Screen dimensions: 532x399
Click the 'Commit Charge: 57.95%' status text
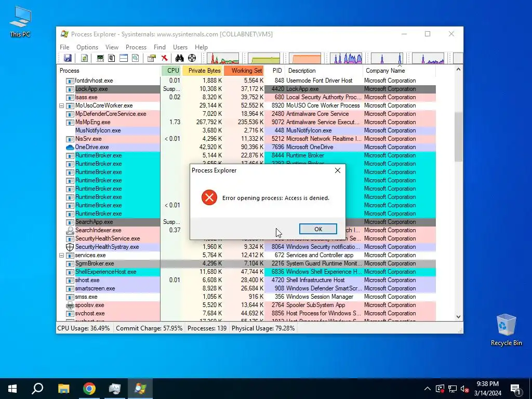coord(149,328)
